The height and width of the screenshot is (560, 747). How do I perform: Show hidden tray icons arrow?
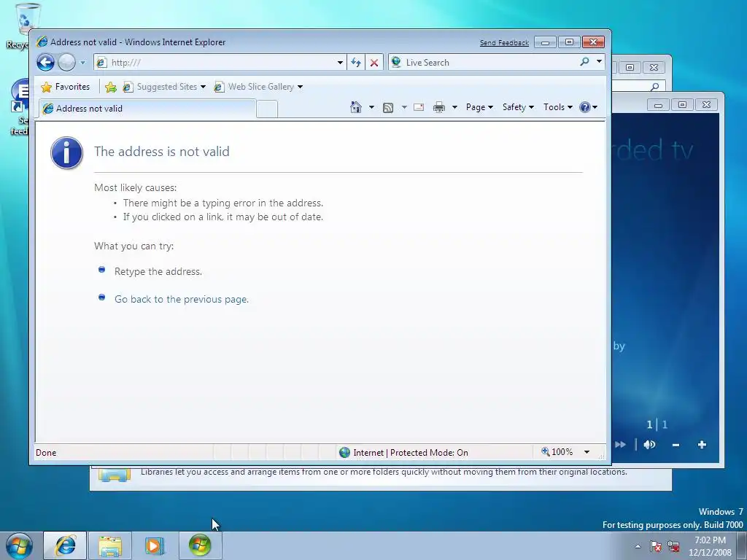638,547
